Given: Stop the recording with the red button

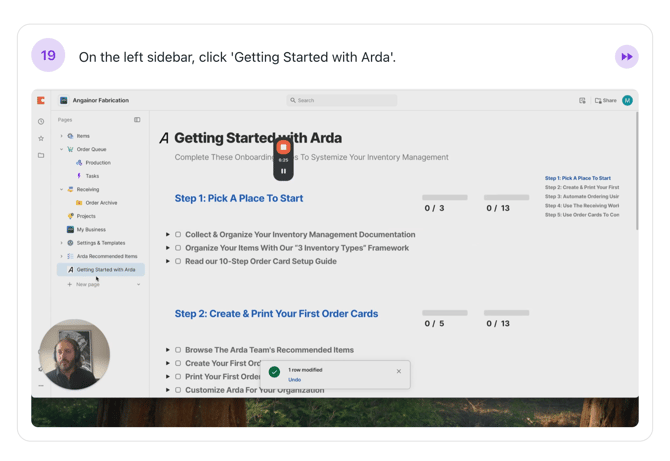Looking at the screenshot, I should coord(283,147).
